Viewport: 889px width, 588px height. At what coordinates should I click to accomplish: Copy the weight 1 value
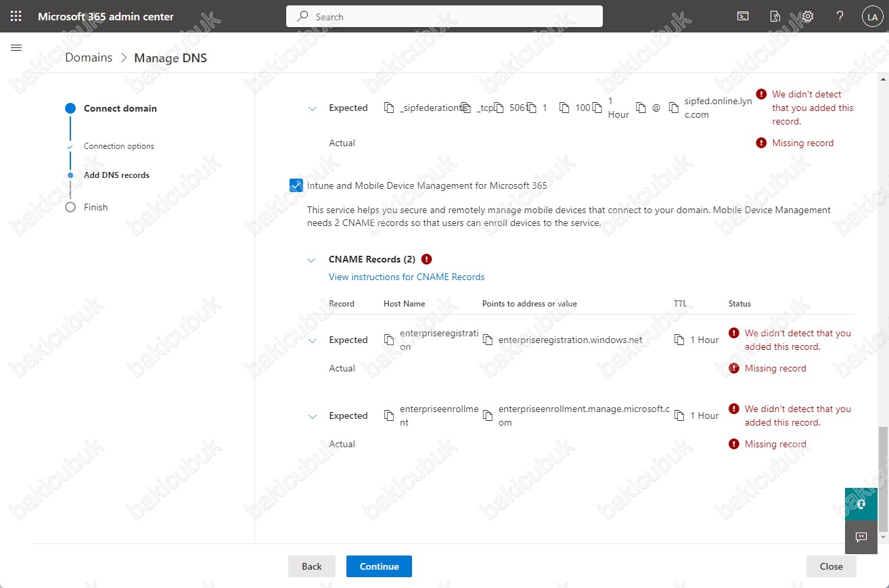pyautogui.click(x=531, y=108)
